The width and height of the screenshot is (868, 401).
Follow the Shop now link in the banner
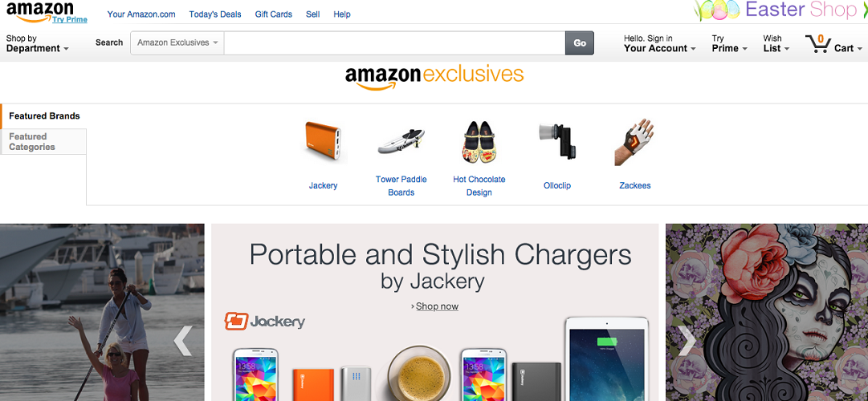click(x=437, y=306)
